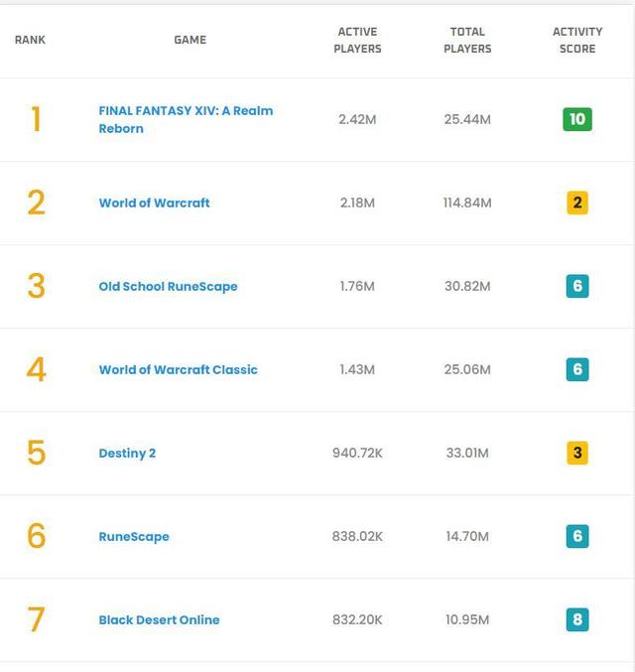Click the GAME column header
635x672 pixels.
(190, 40)
